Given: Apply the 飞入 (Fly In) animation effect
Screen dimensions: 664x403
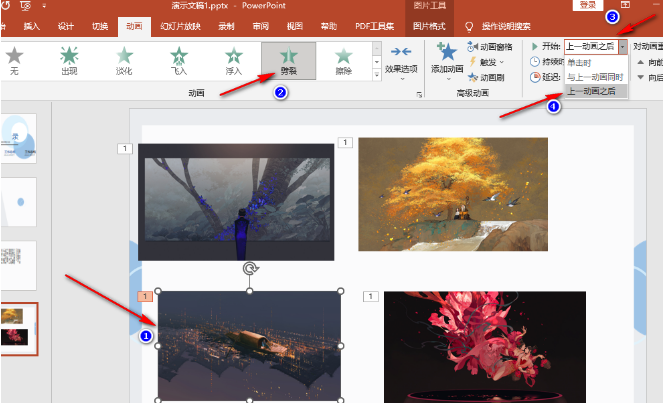Looking at the screenshot, I should pos(179,61).
